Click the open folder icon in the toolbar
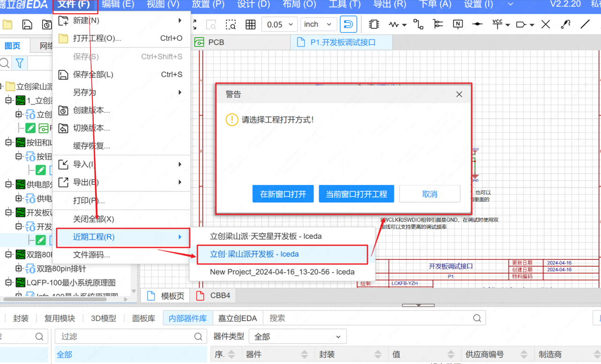This screenshot has width=601, height=364. click(x=8, y=24)
